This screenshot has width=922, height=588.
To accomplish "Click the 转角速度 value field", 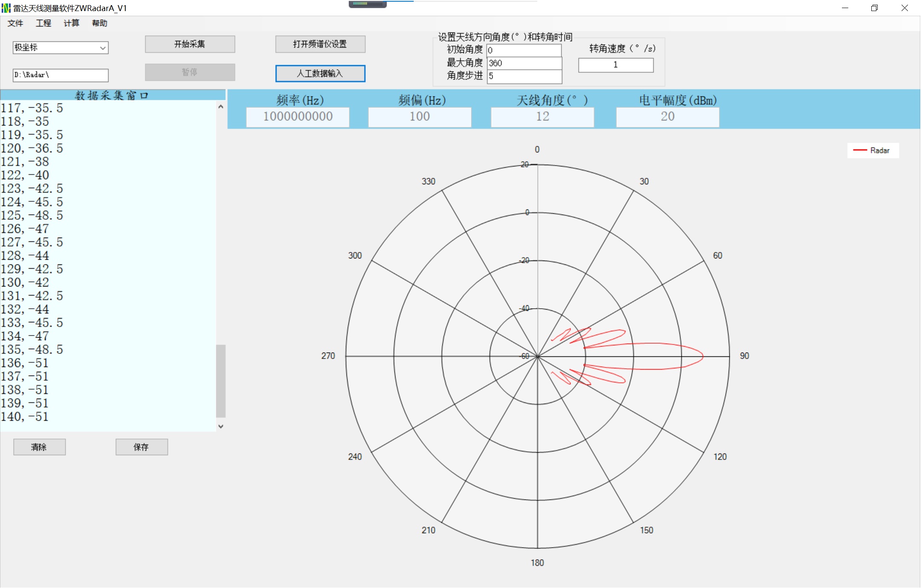I will tap(615, 65).
